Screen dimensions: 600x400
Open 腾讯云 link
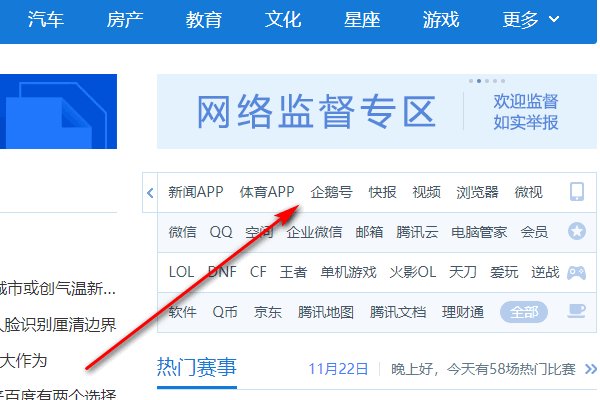(x=417, y=232)
